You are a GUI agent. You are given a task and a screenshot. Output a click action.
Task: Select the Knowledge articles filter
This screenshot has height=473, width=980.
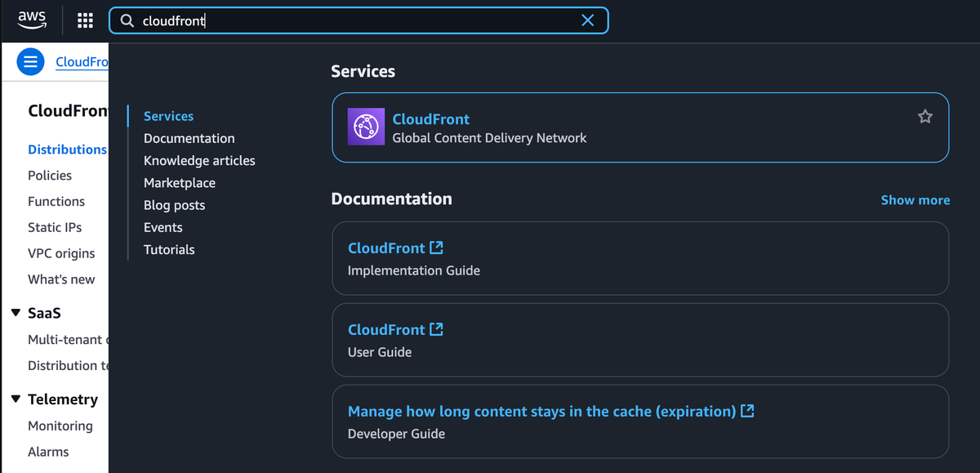(x=199, y=161)
